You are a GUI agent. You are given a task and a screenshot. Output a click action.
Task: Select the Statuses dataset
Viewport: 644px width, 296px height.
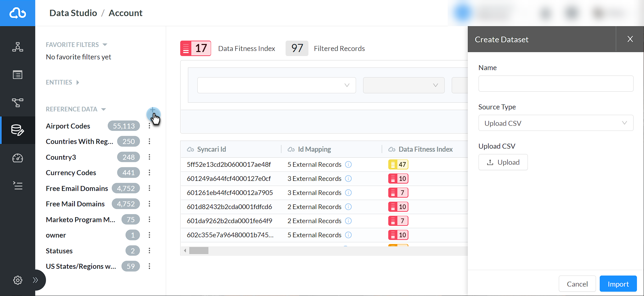pos(59,251)
